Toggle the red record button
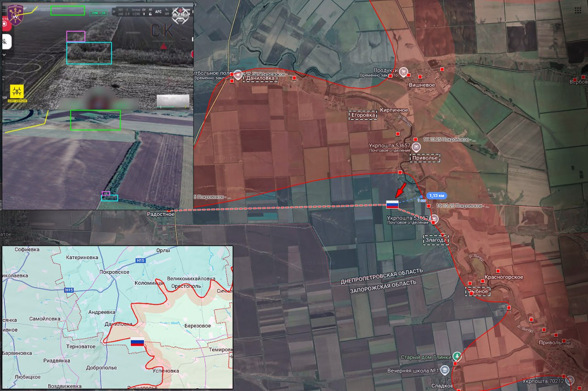588x391 pixels. point(5,25)
